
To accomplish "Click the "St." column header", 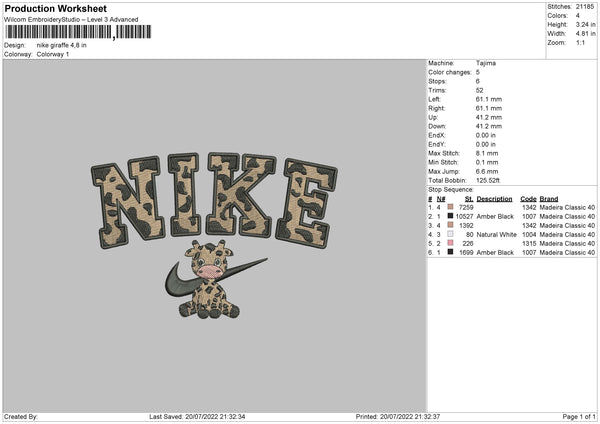I will tap(469, 199).
